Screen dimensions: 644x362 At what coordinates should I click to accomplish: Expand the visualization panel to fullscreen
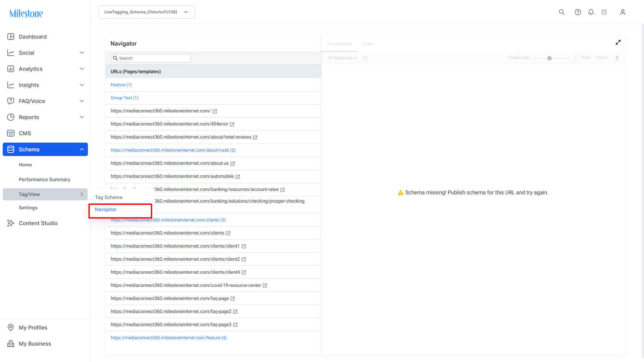[618, 42]
